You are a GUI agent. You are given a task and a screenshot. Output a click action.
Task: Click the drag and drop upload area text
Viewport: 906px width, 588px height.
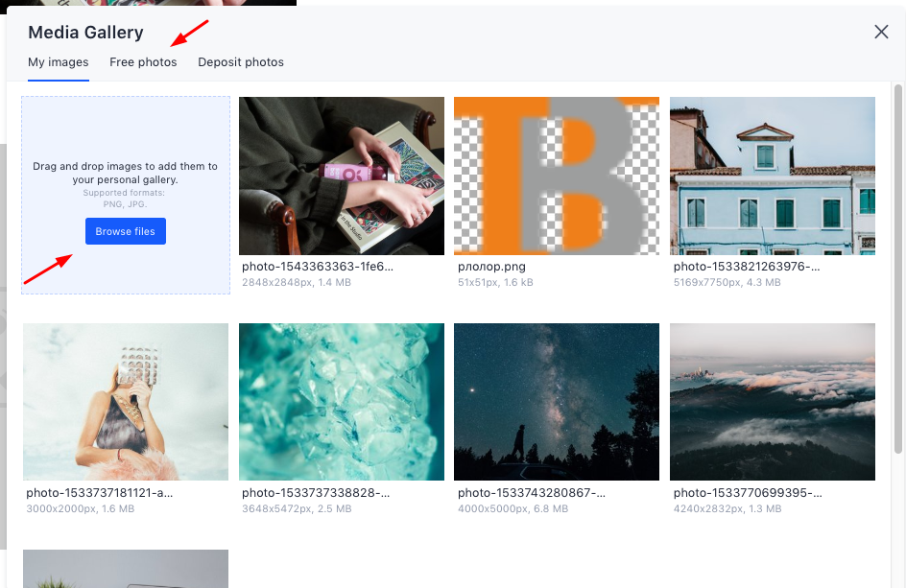pos(126,173)
